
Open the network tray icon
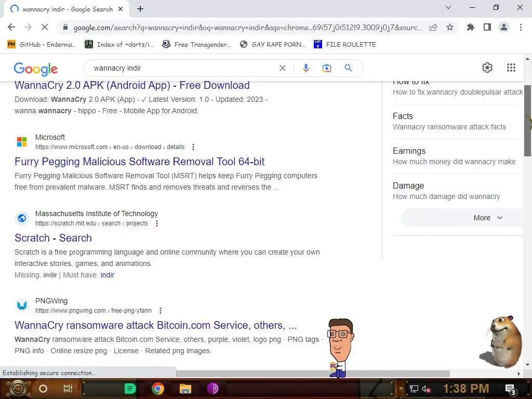(414, 389)
